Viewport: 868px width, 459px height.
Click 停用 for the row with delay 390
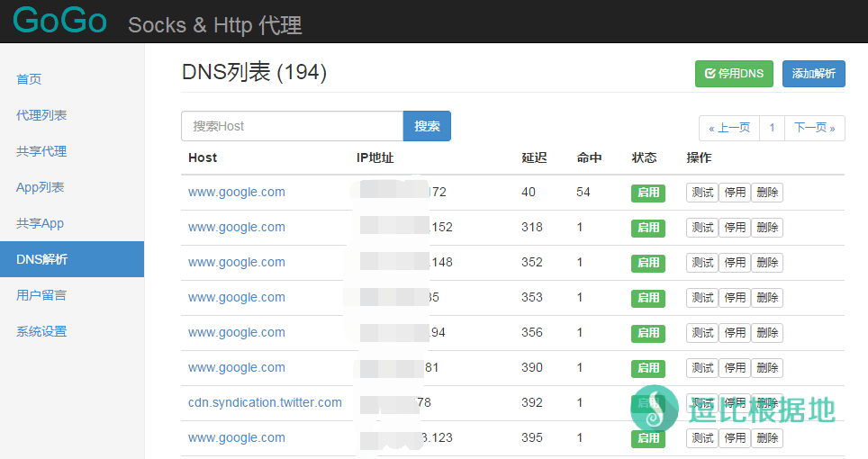click(x=735, y=368)
